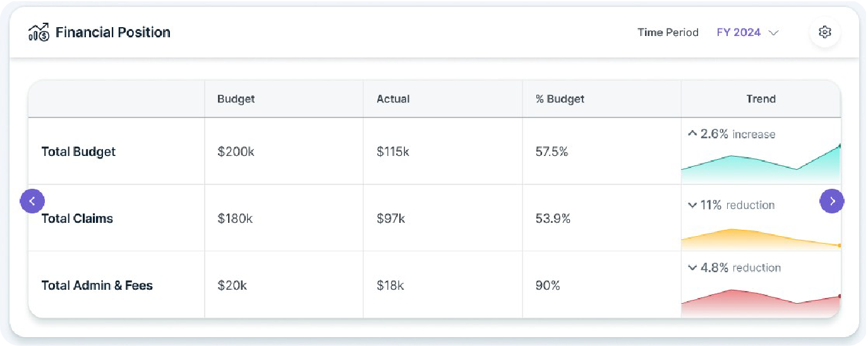Select the Total Claims row label
Screen dimensions: 868x346
[77, 218]
